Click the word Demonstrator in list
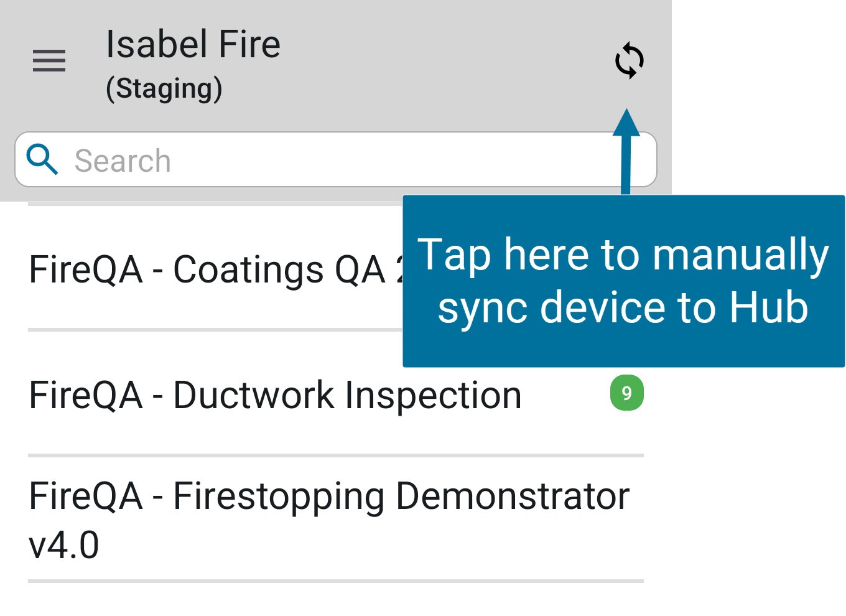The height and width of the screenshot is (616, 846). click(x=513, y=497)
